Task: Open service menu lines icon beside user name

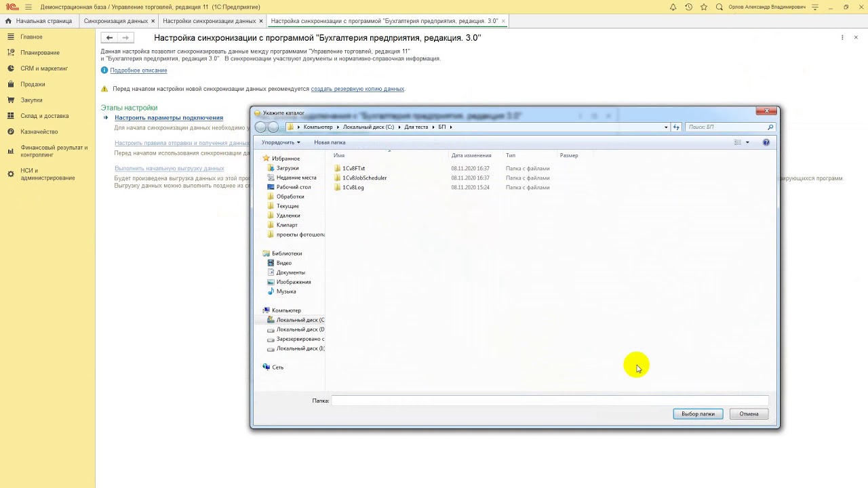Action: pyautogui.click(x=815, y=7)
